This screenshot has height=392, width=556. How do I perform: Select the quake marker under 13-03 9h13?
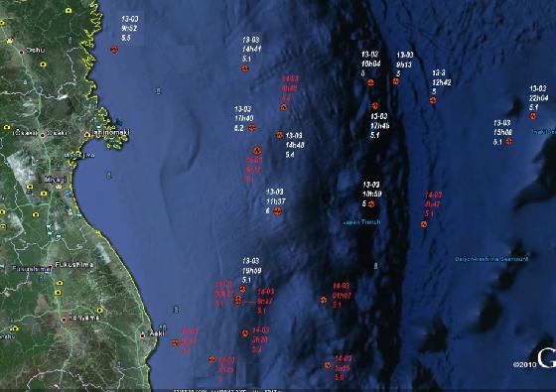click(396, 81)
